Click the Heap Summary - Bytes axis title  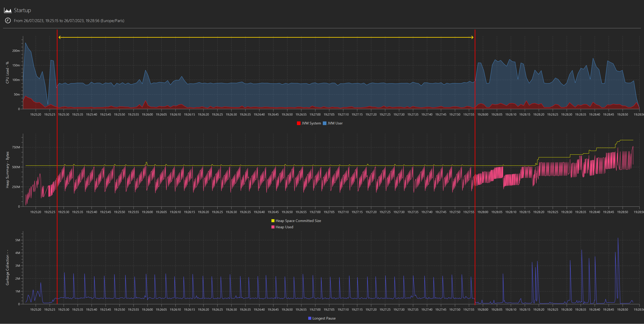[x=7, y=170]
